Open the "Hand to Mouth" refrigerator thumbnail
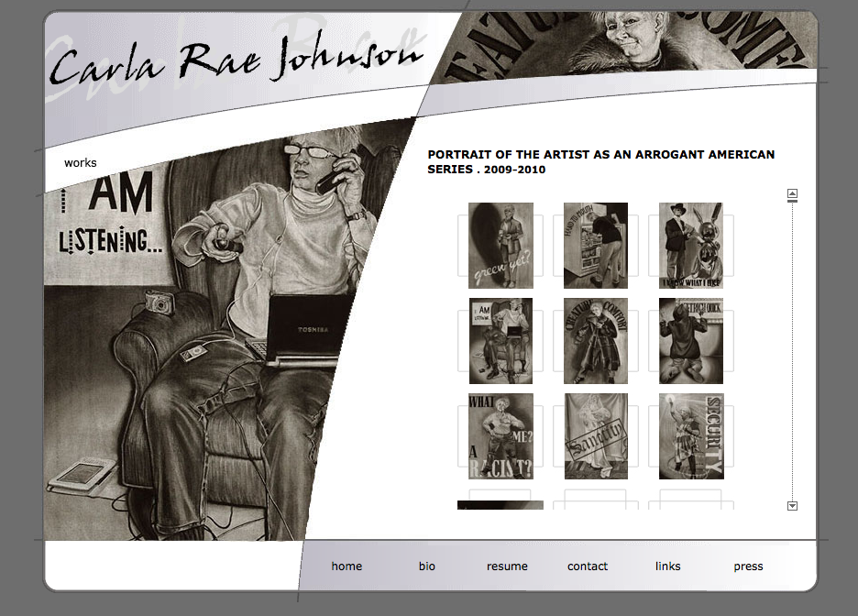Viewport: 858px width, 616px height. click(596, 246)
